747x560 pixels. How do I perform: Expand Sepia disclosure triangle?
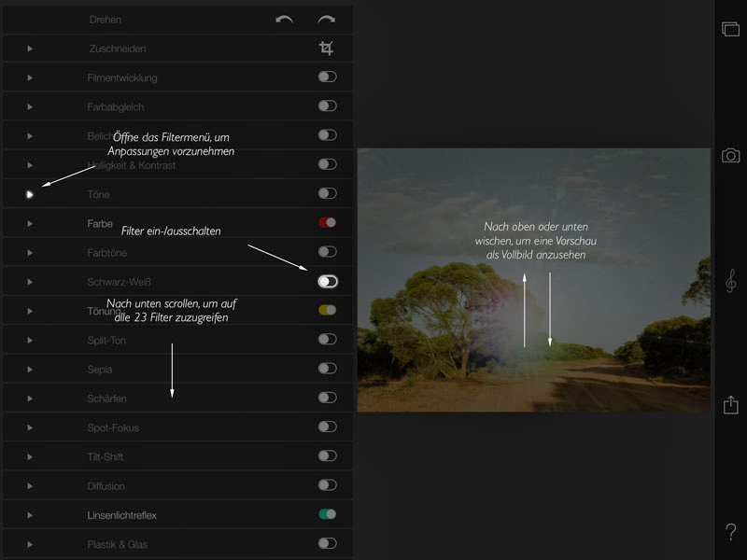click(30, 370)
